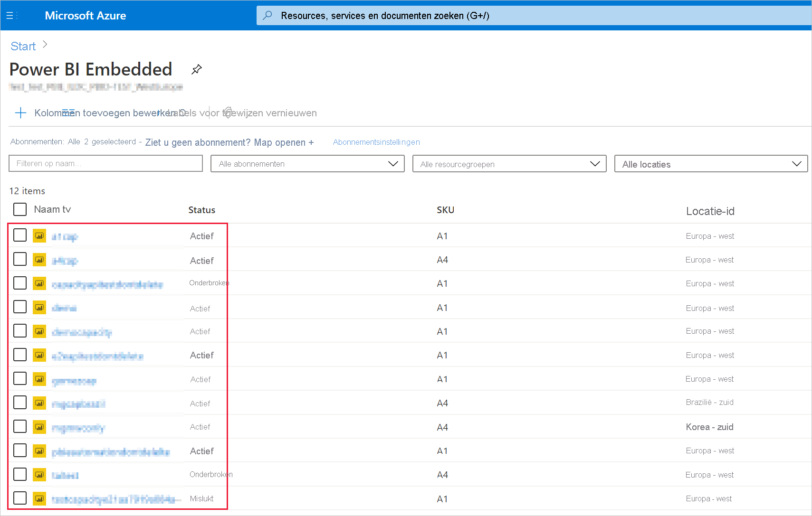
Task: Open the capacity name in Korea - zuid row
Action: point(78,428)
